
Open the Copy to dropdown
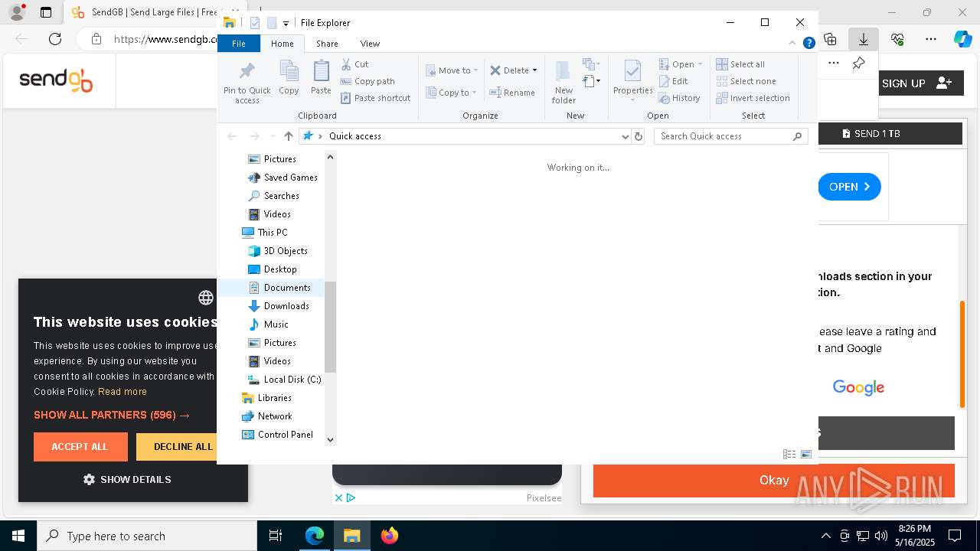452,93
